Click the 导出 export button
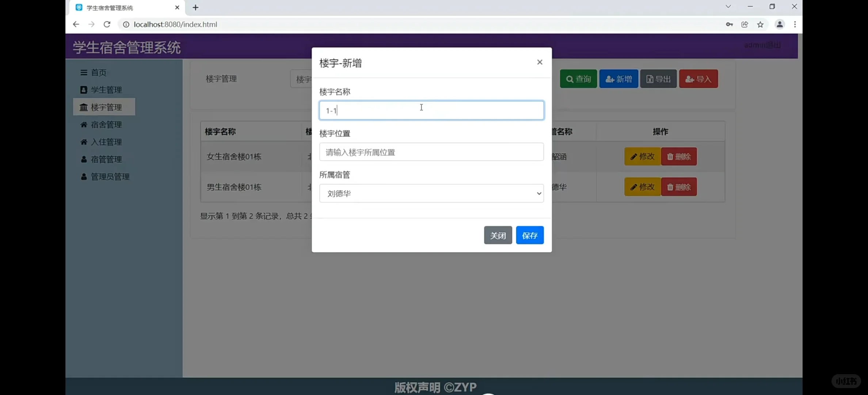868x395 pixels. (x=658, y=79)
